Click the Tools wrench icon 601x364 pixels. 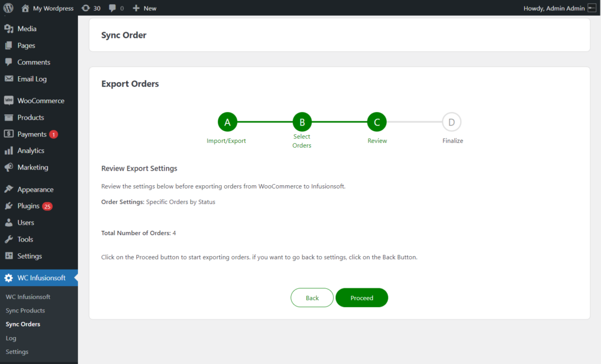[9, 239]
